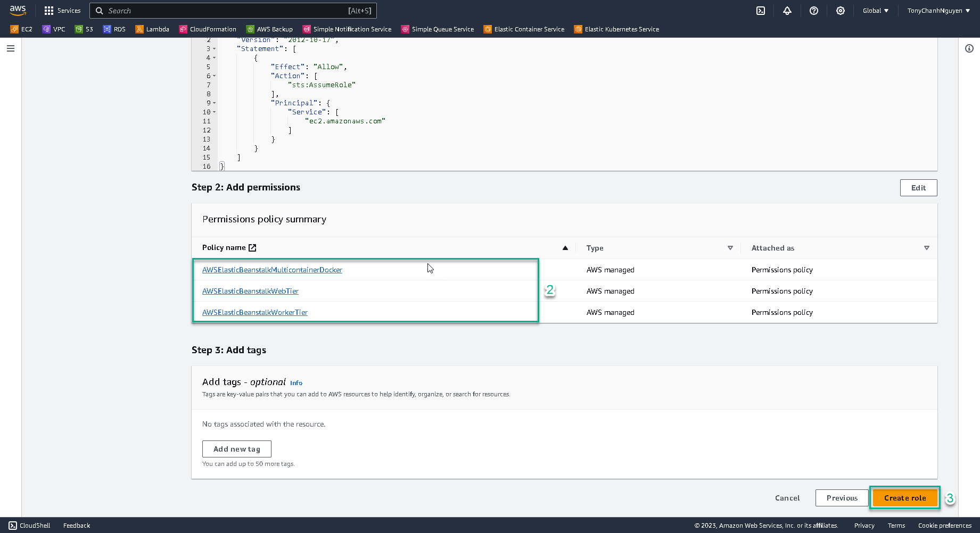Open Feedback in footer
The image size is (980, 533).
pyautogui.click(x=77, y=526)
